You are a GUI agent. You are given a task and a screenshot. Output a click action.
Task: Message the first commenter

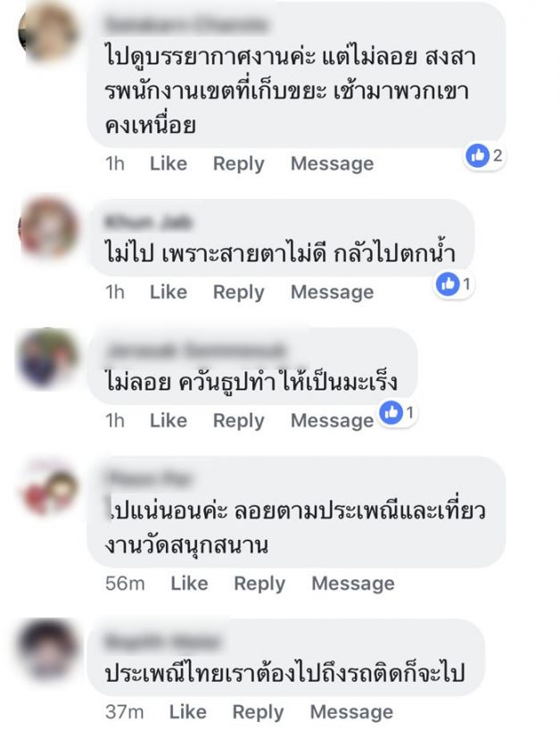tap(333, 164)
